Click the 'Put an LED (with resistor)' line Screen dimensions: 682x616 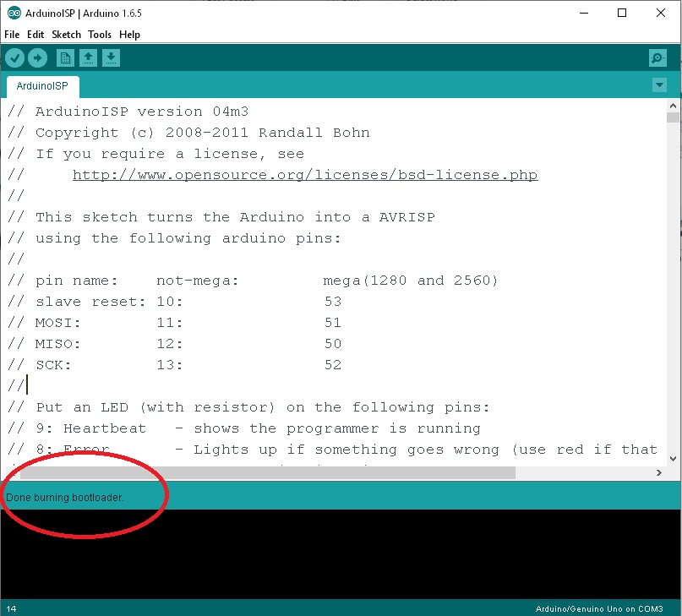(x=248, y=407)
